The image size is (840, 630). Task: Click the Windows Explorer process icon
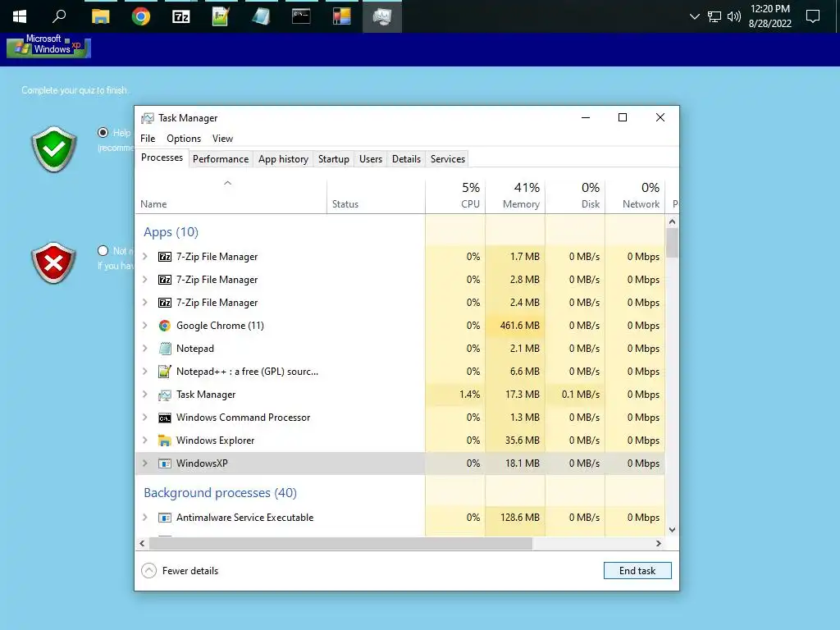(165, 441)
